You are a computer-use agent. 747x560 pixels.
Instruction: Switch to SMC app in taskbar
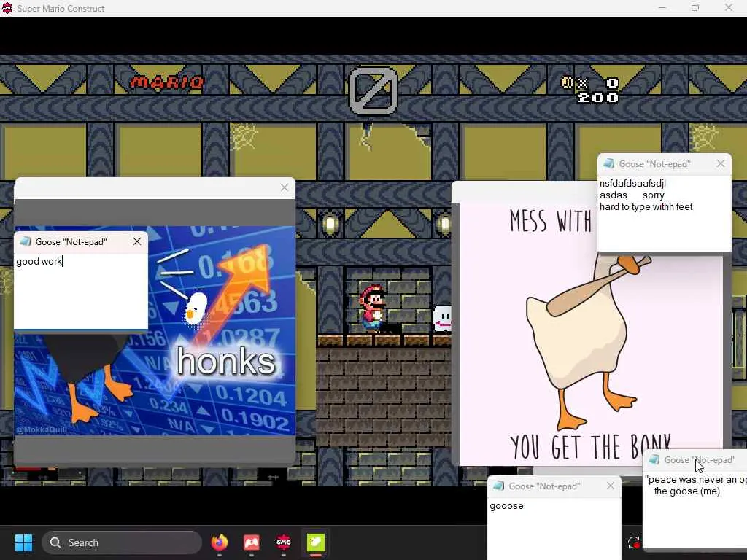coord(284,542)
